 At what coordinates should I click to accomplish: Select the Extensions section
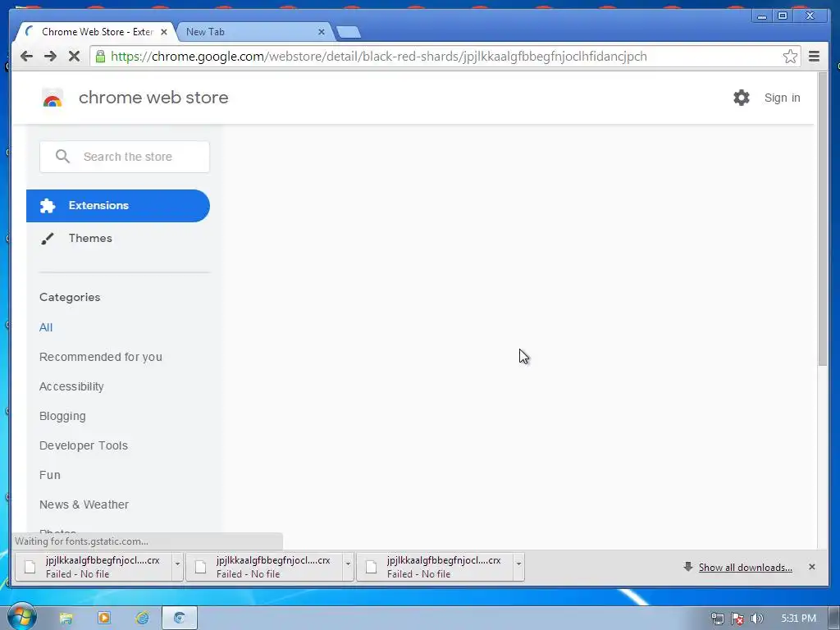[x=118, y=206]
